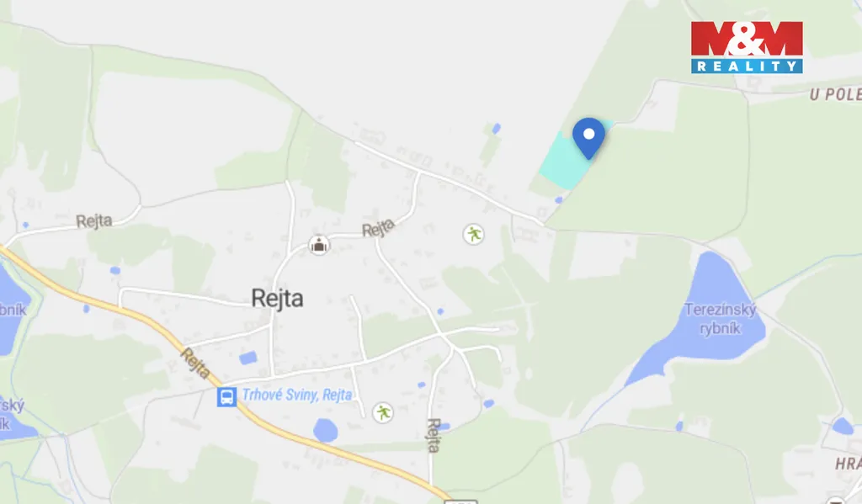Select the sports icon near the highlighted parcel

(x=473, y=234)
